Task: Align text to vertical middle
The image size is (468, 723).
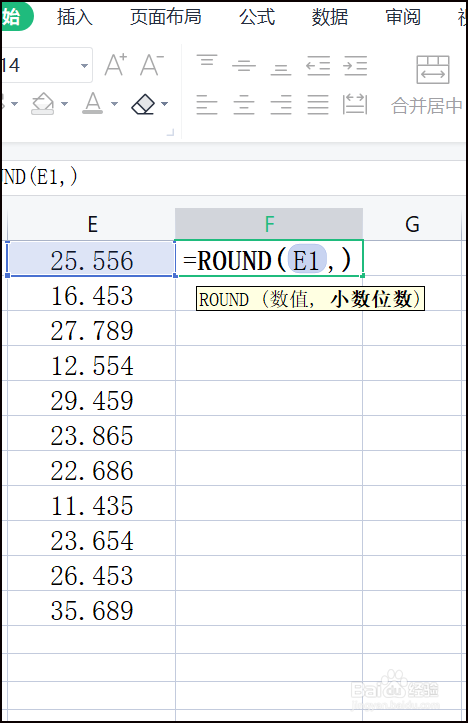Action: tap(244, 65)
